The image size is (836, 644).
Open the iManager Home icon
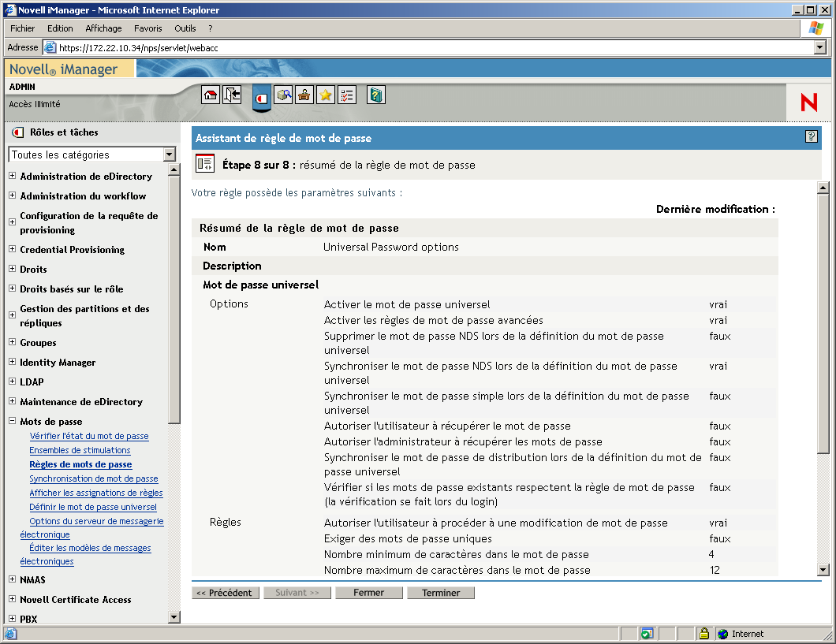pyautogui.click(x=211, y=95)
